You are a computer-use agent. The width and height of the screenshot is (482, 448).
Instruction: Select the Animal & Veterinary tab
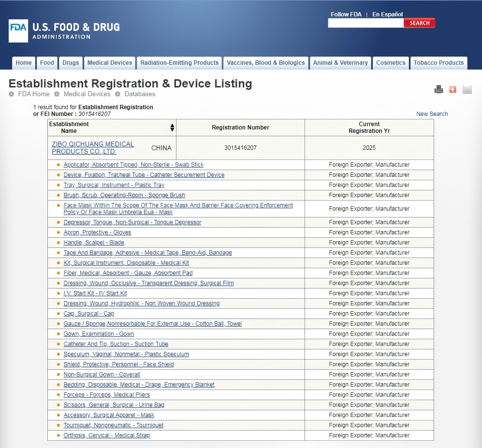pos(340,63)
